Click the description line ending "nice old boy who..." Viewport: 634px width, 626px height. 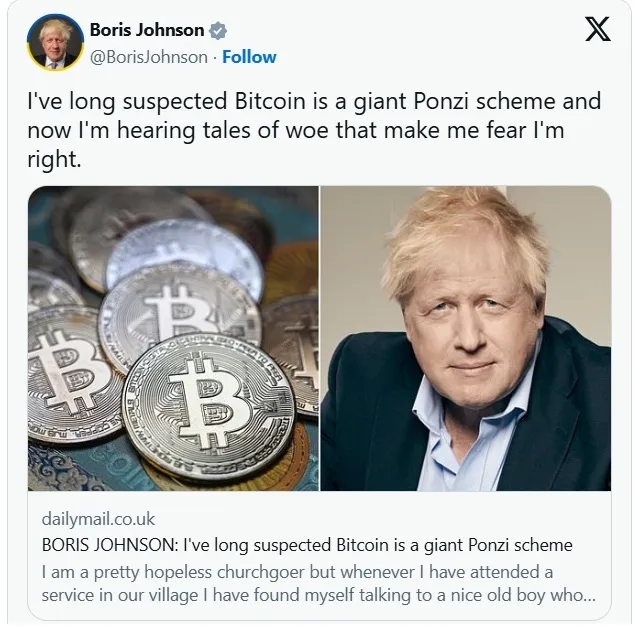tap(319, 595)
